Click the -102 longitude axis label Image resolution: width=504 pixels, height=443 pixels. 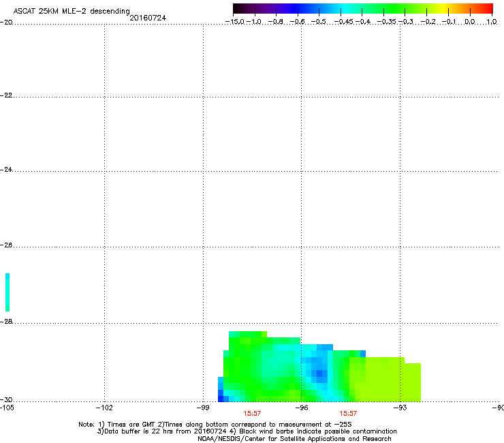(104, 408)
